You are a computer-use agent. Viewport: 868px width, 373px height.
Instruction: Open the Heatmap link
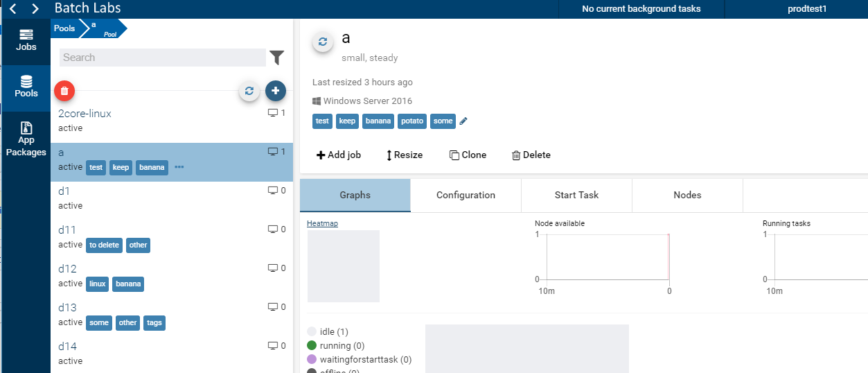pos(322,223)
